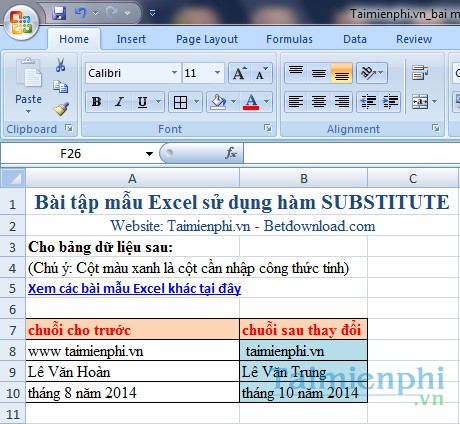Select the header cell 'chuỗi sau thay đổi'

coord(303,330)
